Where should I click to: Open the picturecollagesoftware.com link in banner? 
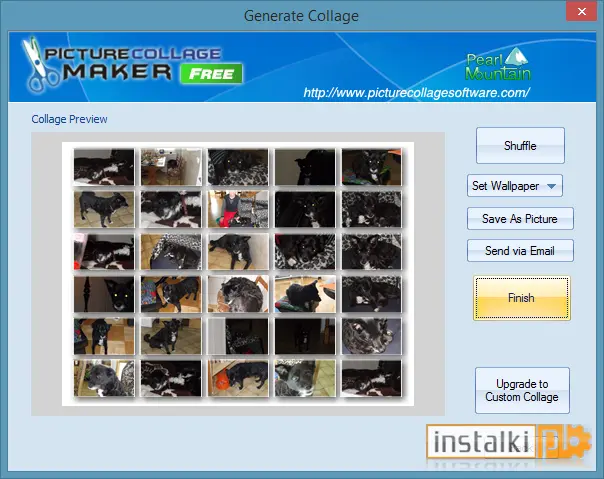tap(416, 92)
